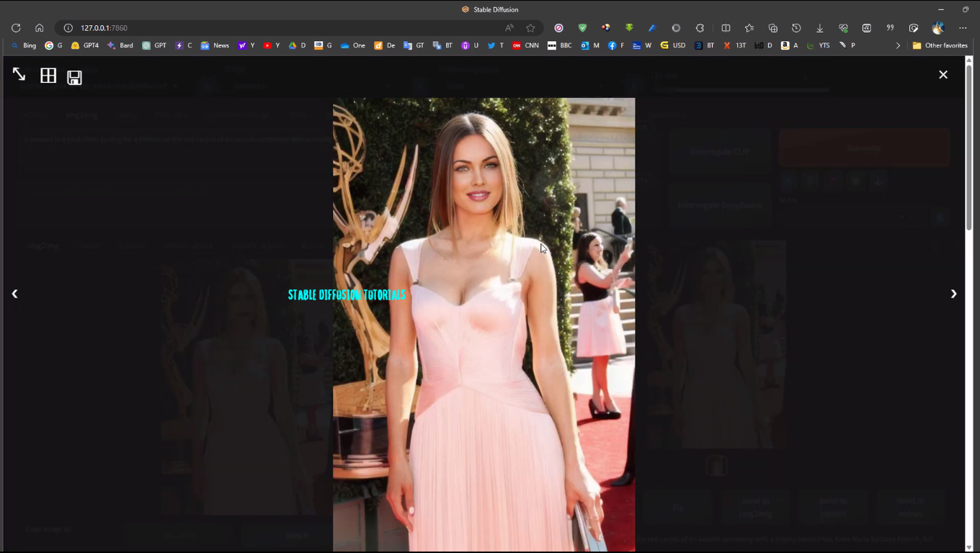The height and width of the screenshot is (553, 980).
Task: Open the YTS bookmark
Action: tap(819, 45)
